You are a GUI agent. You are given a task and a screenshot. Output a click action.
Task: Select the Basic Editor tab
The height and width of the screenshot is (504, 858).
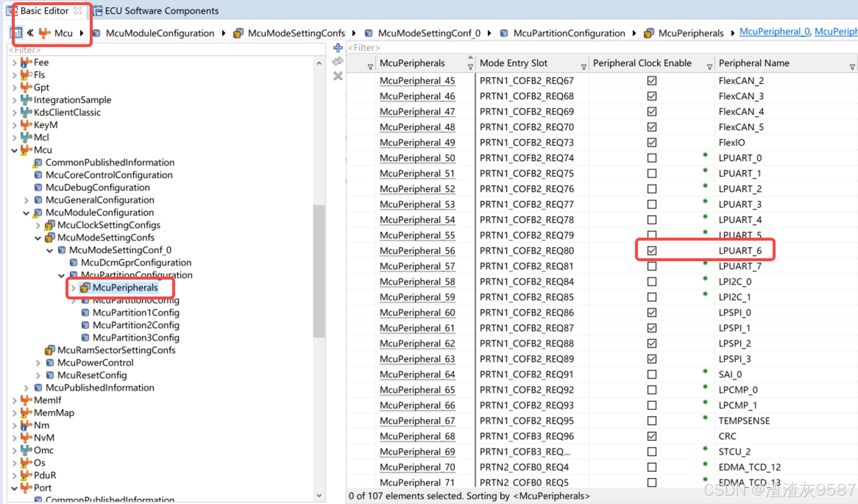[x=44, y=11]
